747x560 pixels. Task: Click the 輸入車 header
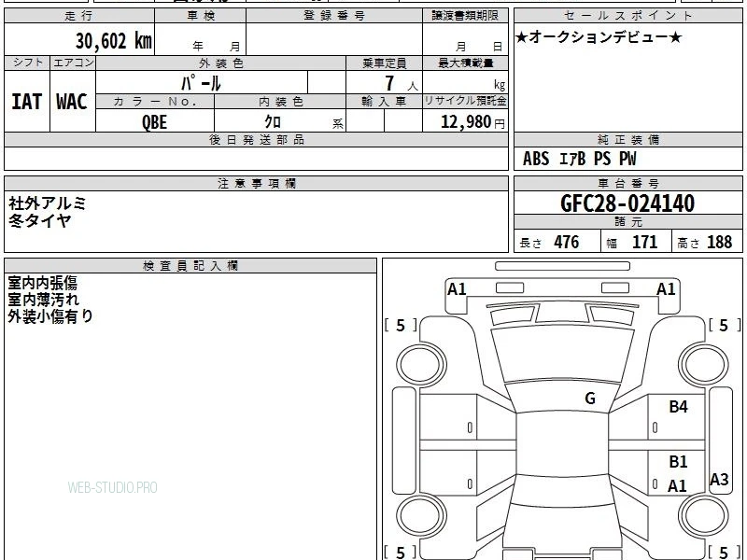point(385,102)
